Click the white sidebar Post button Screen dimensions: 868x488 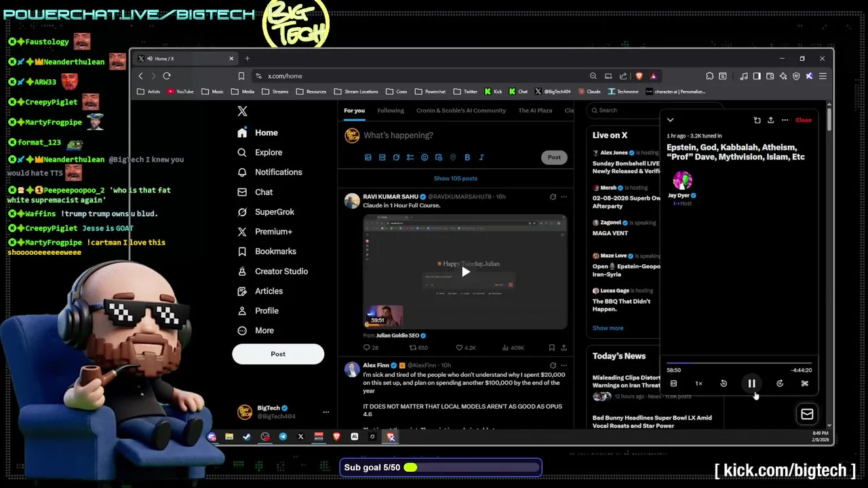278,354
